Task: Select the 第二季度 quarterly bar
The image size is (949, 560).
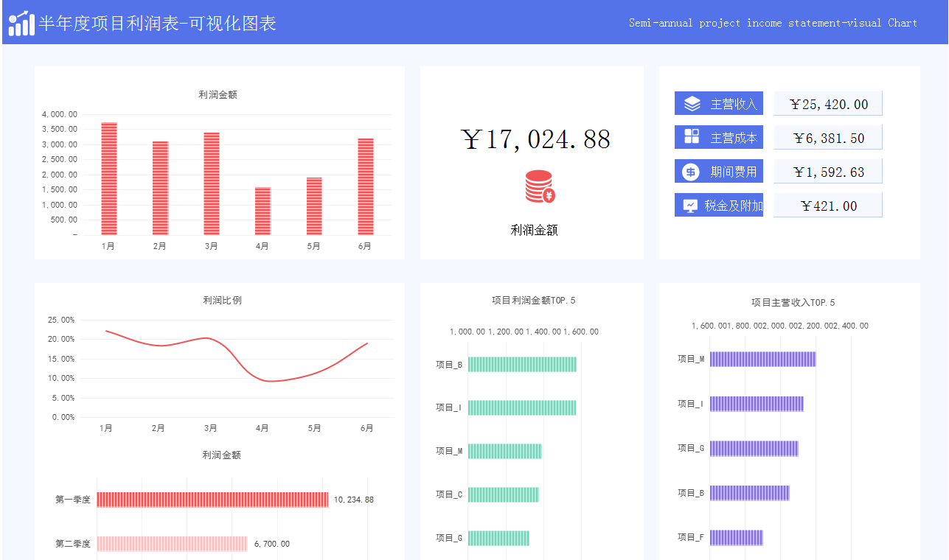Action: (x=172, y=544)
